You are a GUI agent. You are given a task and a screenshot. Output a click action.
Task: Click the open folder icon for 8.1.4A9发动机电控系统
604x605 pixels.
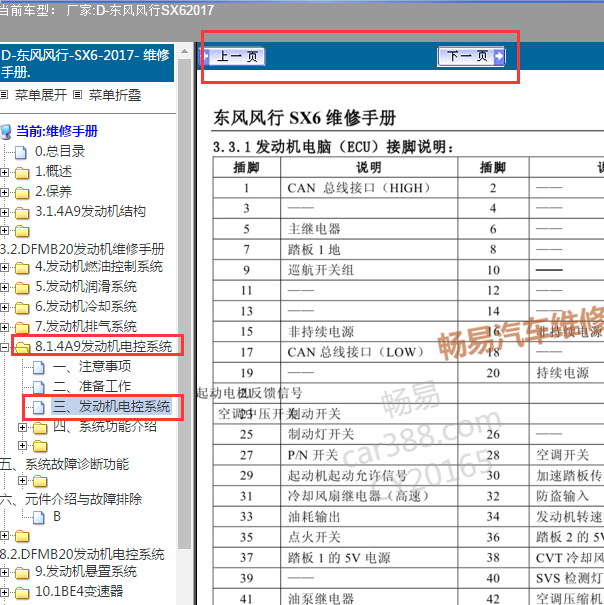click(x=22, y=347)
